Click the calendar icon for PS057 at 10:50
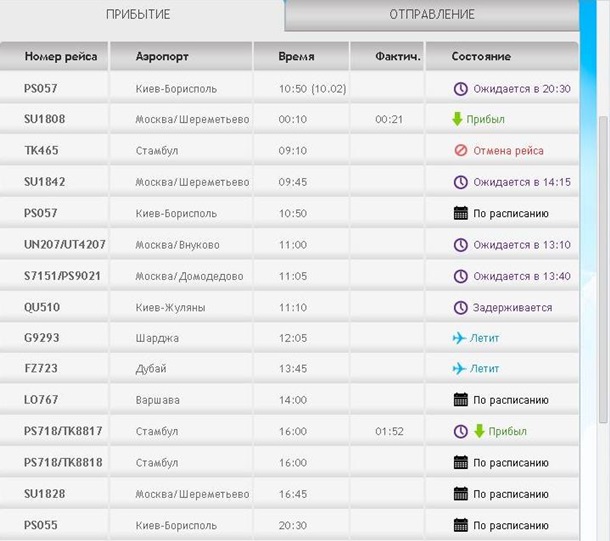The width and height of the screenshot is (610, 541). point(460,213)
